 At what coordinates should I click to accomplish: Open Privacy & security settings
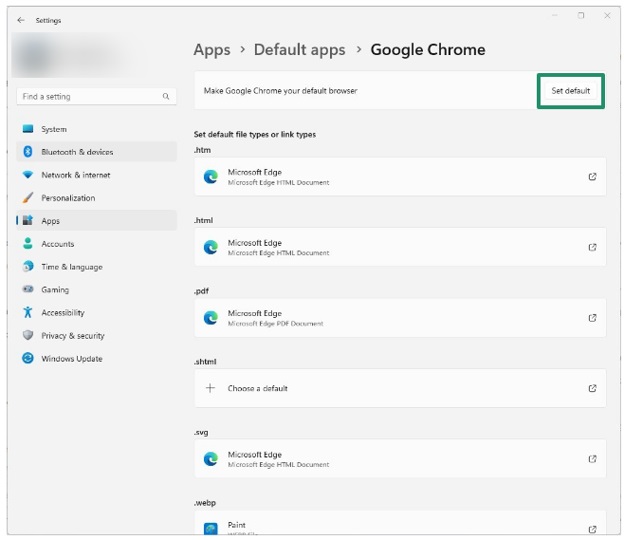coord(97,335)
